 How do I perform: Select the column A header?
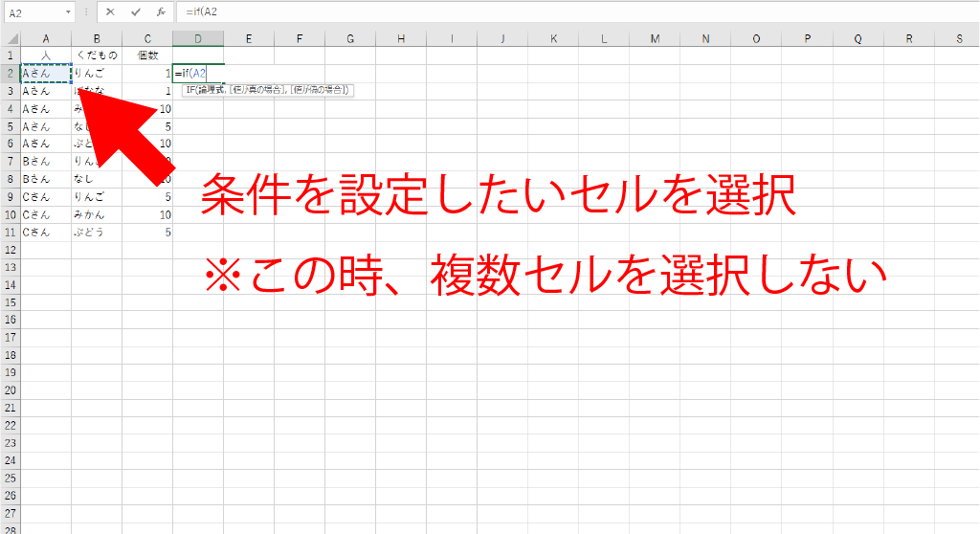[x=45, y=38]
